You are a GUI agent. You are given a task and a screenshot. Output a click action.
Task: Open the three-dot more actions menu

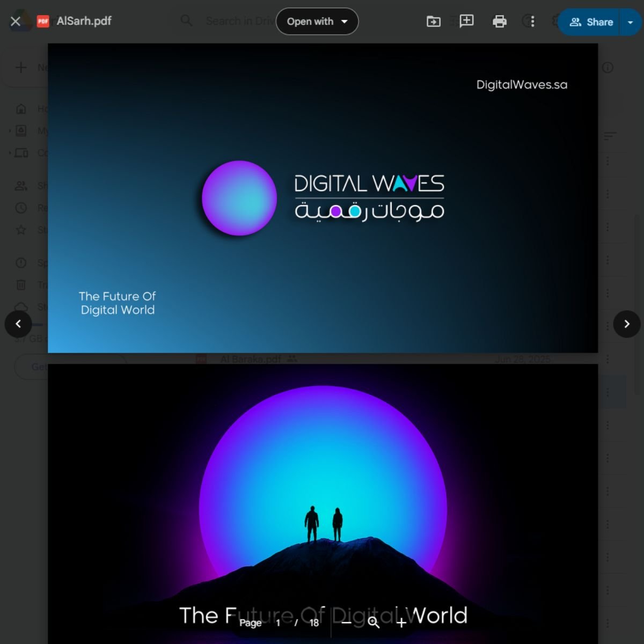(x=532, y=21)
